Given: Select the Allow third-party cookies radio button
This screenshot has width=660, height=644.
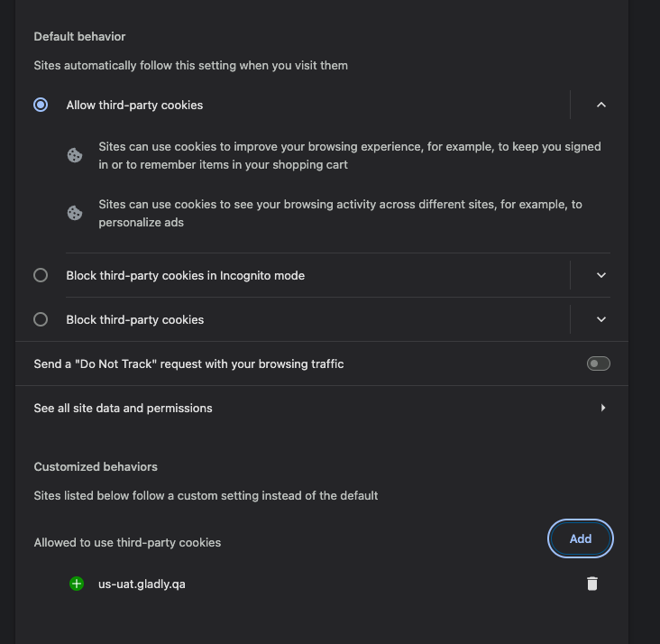Looking at the screenshot, I should pyautogui.click(x=41, y=105).
